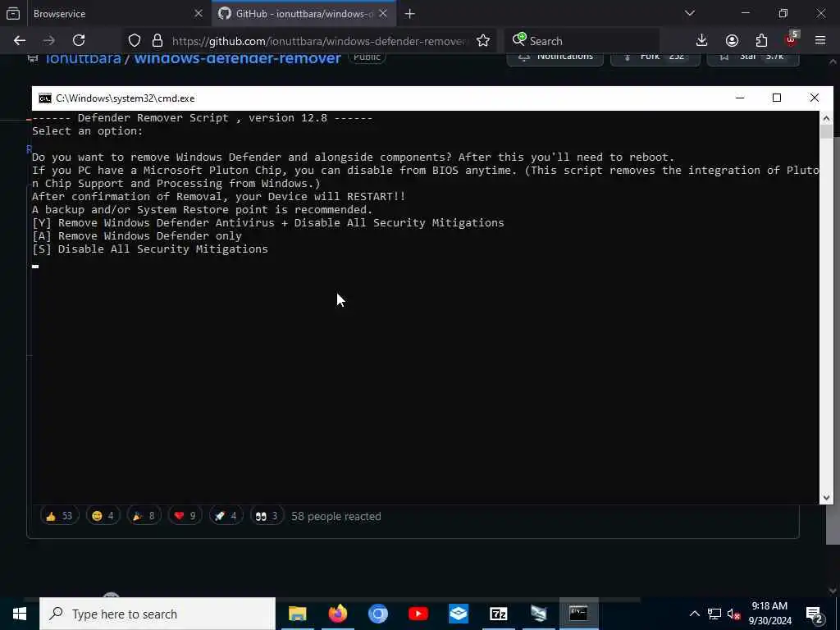Screen dimensions: 840x630
Task: Open the Windows Start menu
Action: click(20, 614)
